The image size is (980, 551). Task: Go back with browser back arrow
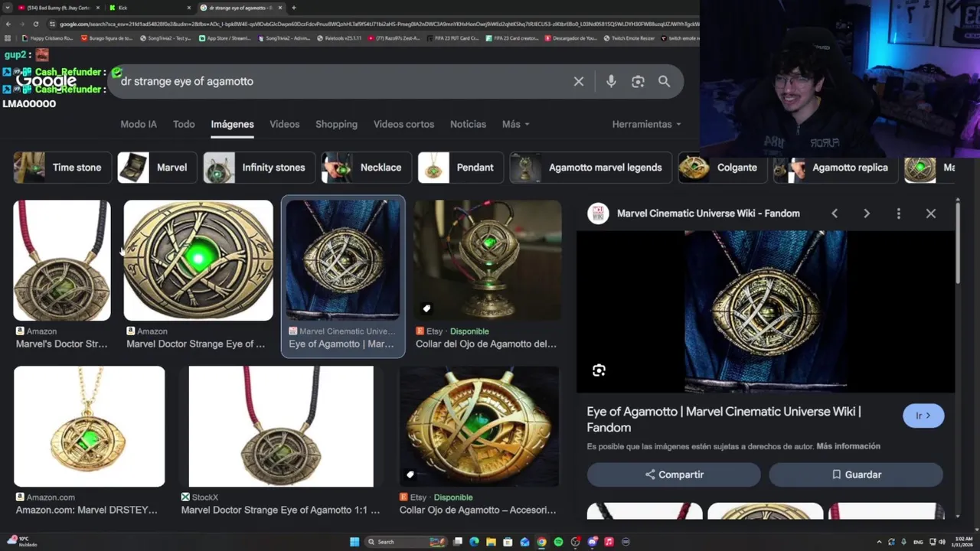8,24
